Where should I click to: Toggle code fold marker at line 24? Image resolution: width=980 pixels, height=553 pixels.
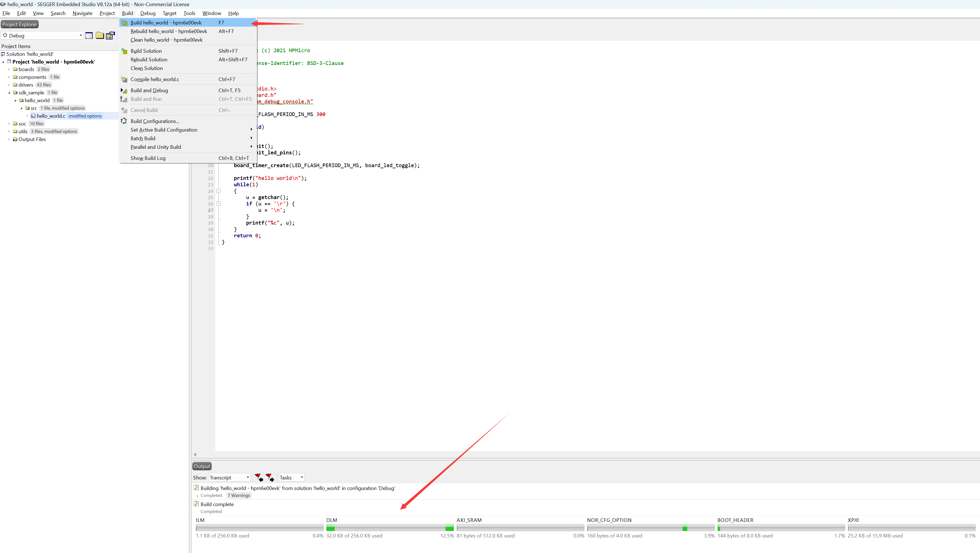[x=219, y=191]
